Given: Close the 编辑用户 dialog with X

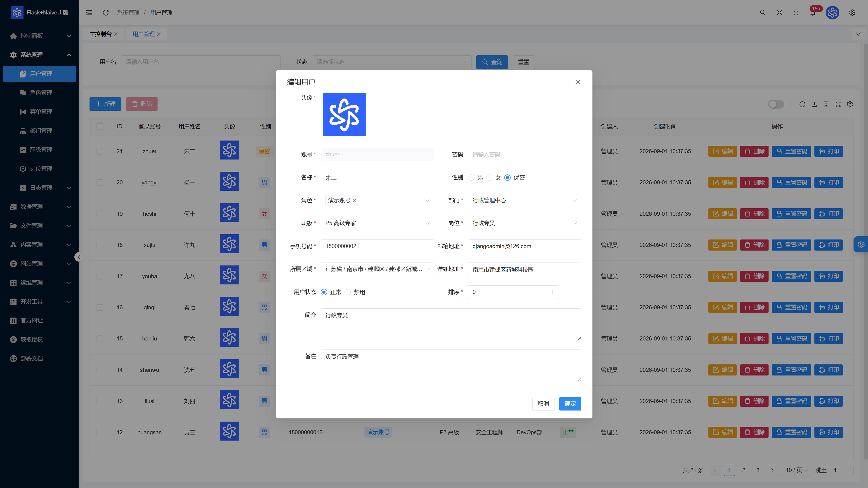Looking at the screenshot, I should coord(578,82).
